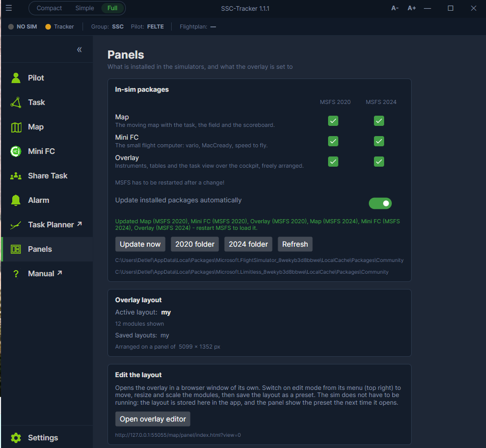The height and width of the screenshot is (448, 486).
Task: Click the Pilot person icon
Action: (16, 78)
